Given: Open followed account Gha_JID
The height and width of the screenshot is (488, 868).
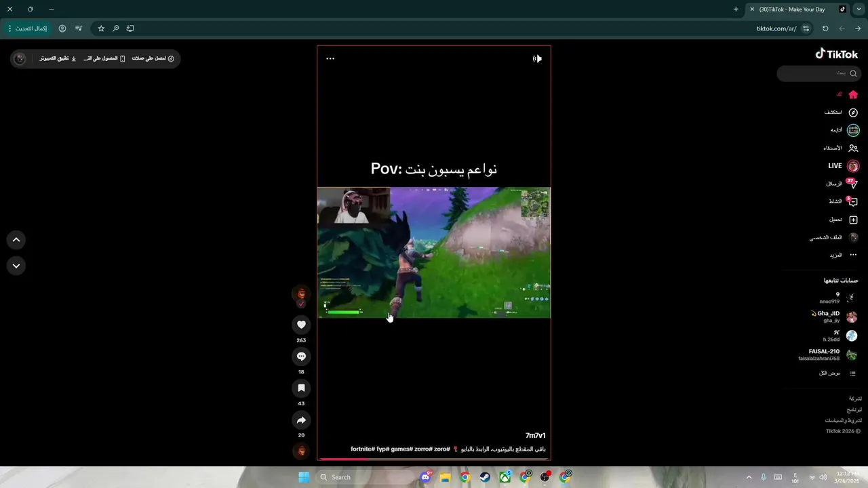Looking at the screenshot, I should click(834, 317).
